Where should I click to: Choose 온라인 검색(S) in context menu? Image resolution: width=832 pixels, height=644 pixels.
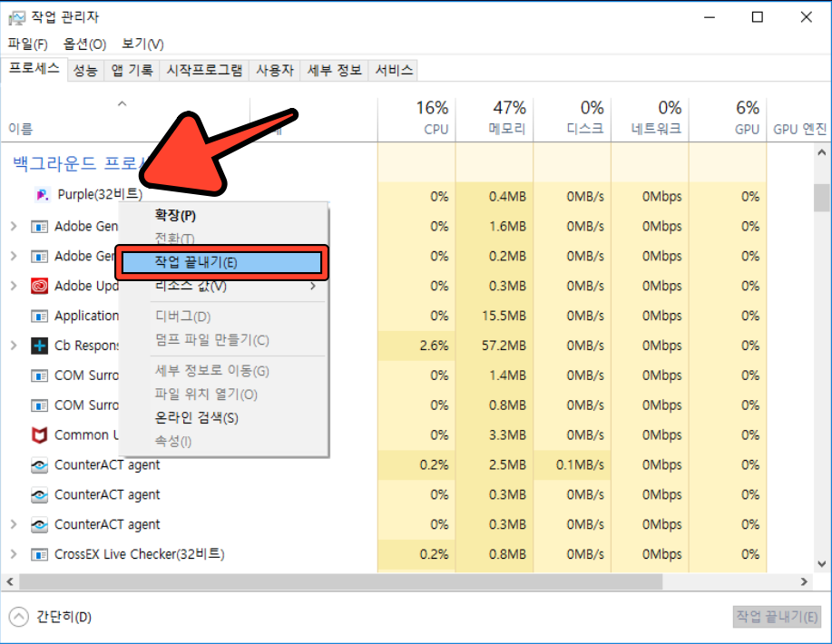click(223, 418)
